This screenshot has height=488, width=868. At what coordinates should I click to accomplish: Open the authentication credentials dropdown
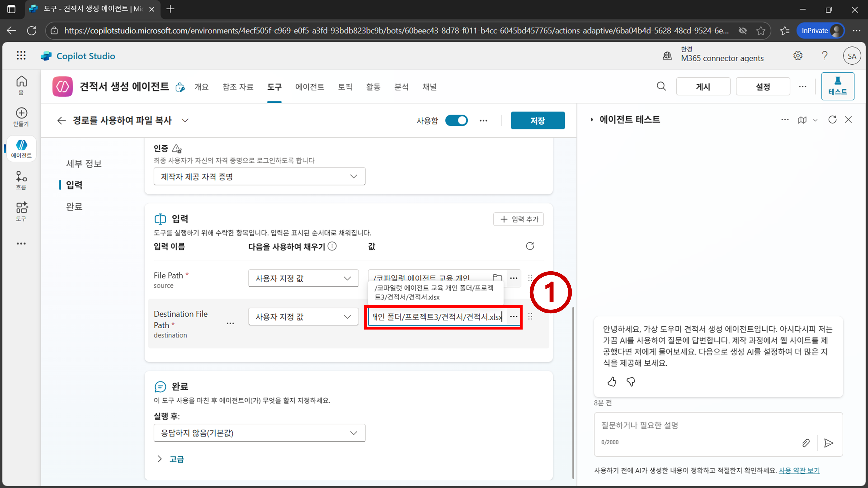[260, 177]
